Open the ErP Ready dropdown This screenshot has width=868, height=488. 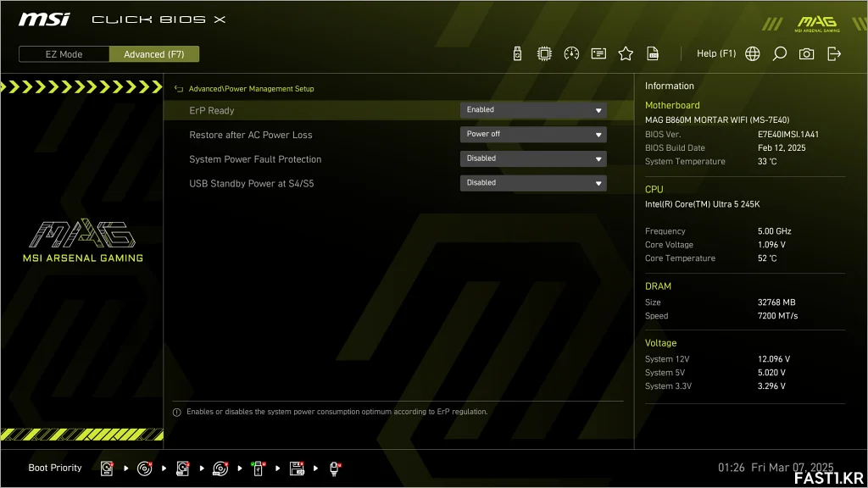coord(533,110)
